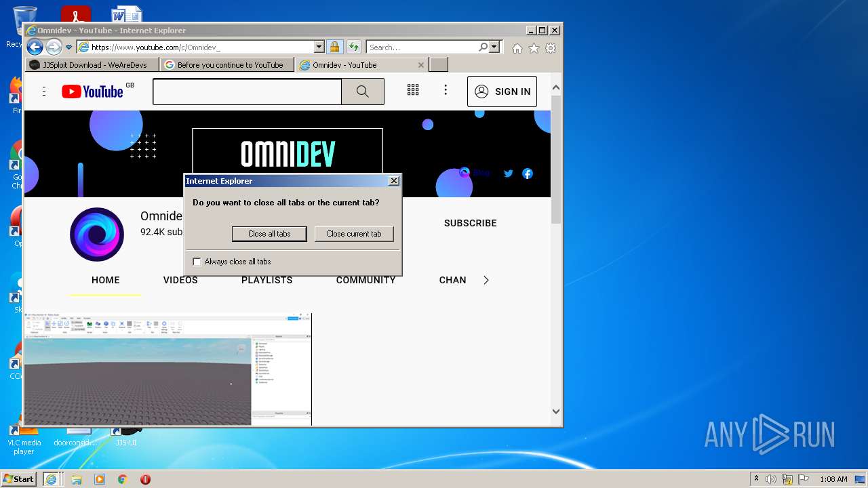868x488 pixels.
Task: Open the media player taskbar icon
Action: [100, 479]
